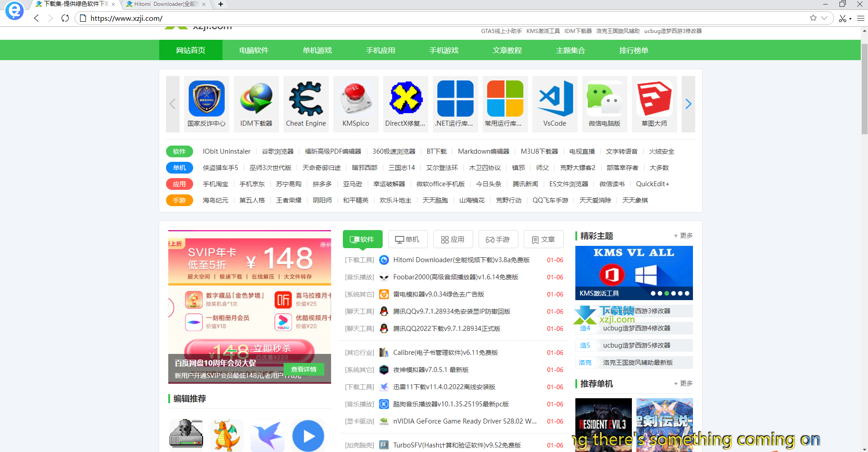Click the orange 手游 category pill
This screenshot has height=452, width=868.
click(179, 200)
